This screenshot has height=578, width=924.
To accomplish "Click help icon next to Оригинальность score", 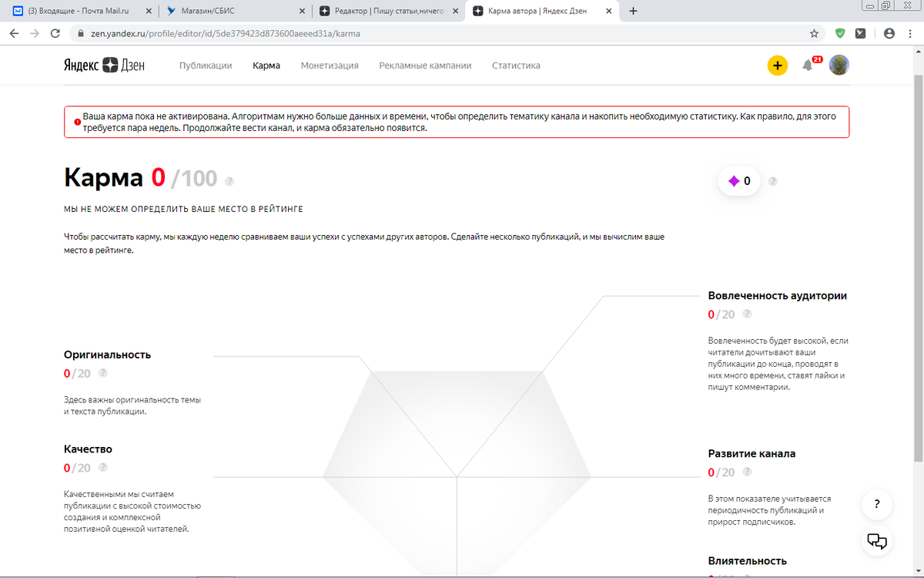I will 103,373.
